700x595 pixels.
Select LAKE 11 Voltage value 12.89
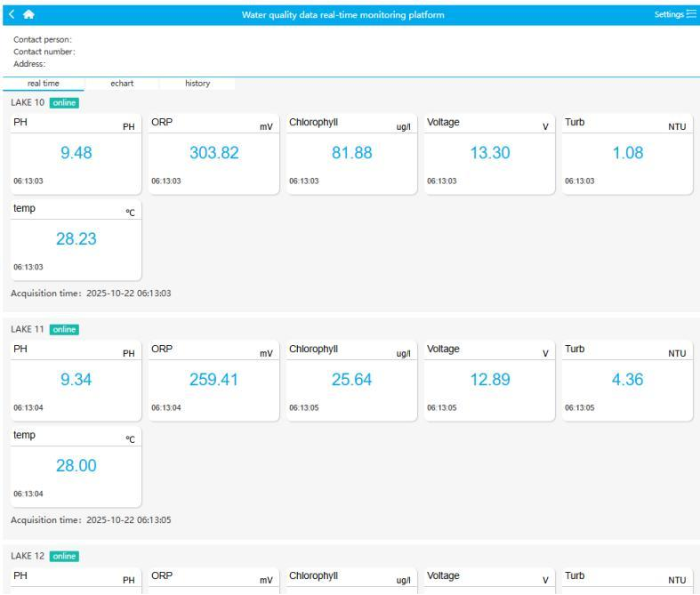click(490, 380)
